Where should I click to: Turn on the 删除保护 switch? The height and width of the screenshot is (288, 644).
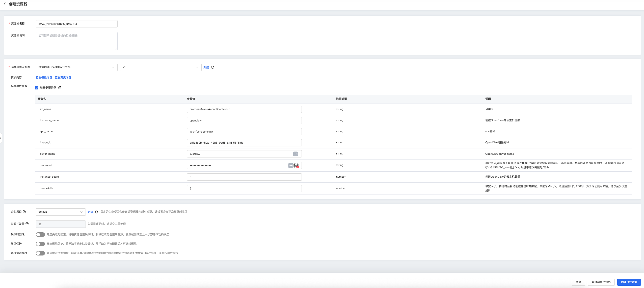point(40,244)
